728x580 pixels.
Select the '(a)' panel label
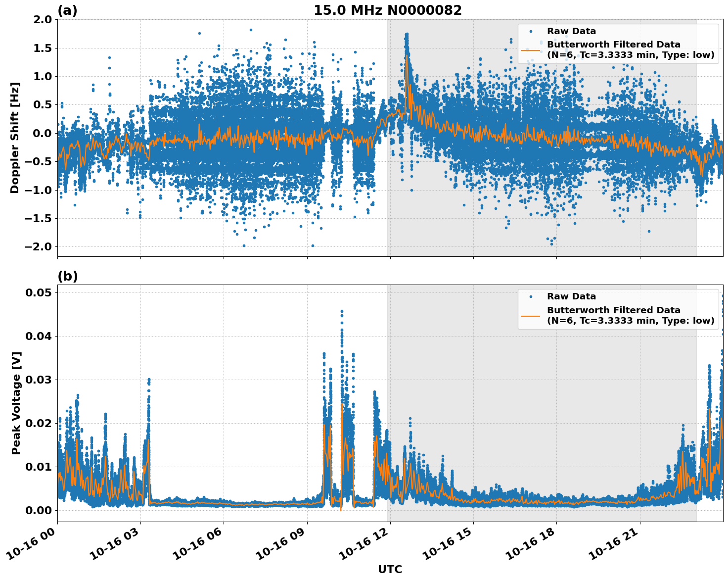[67, 10]
